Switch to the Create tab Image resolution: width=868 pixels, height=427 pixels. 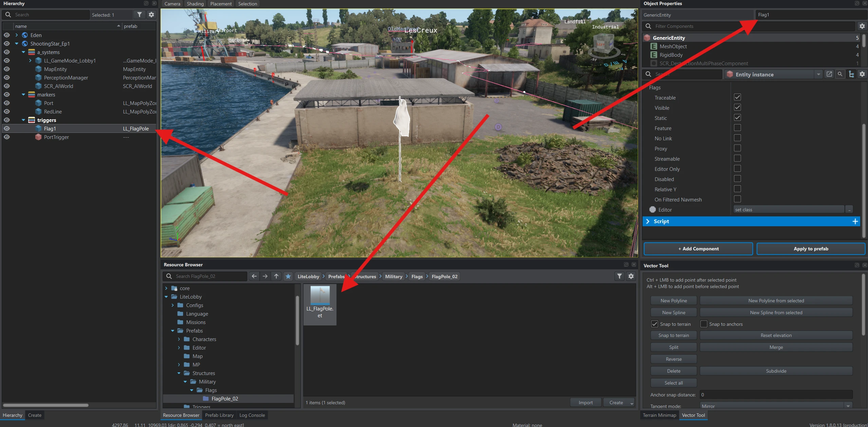click(35, 415)
